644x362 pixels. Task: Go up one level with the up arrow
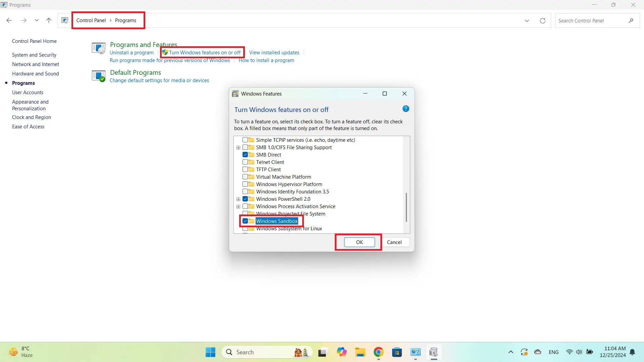(49, 20)
